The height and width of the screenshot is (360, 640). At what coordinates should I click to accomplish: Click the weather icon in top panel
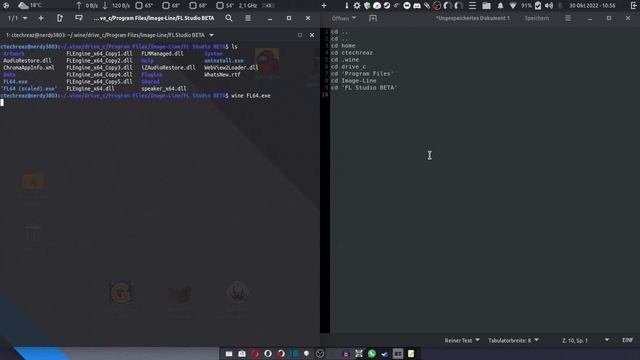pyautogui.click(x=23, y=5)
